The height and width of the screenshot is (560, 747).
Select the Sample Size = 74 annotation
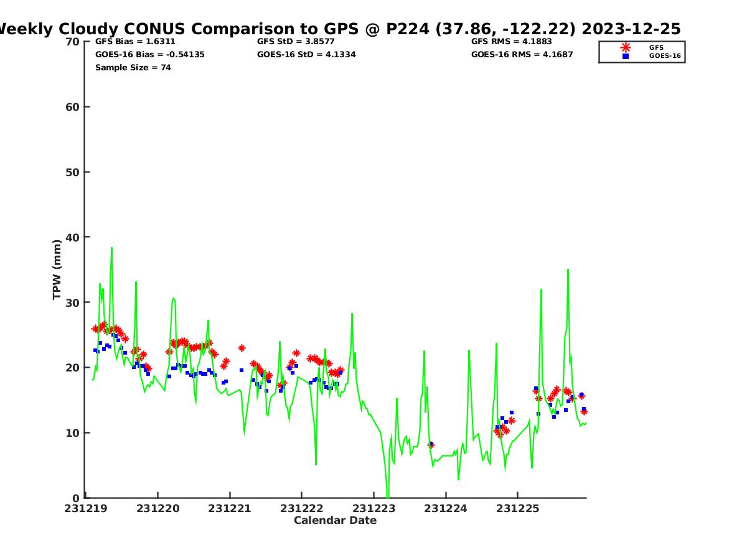[x=133, y=67]
